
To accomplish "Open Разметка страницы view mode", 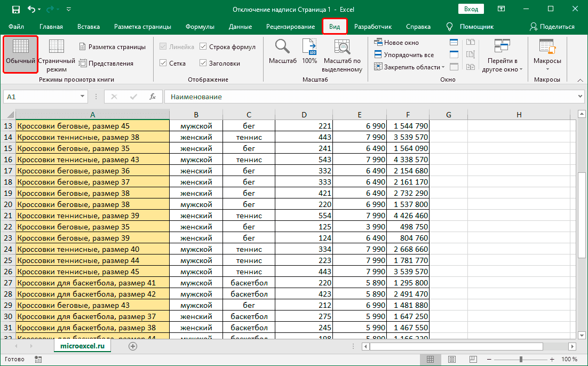I will pyautogui.click(x=113, y=46).
